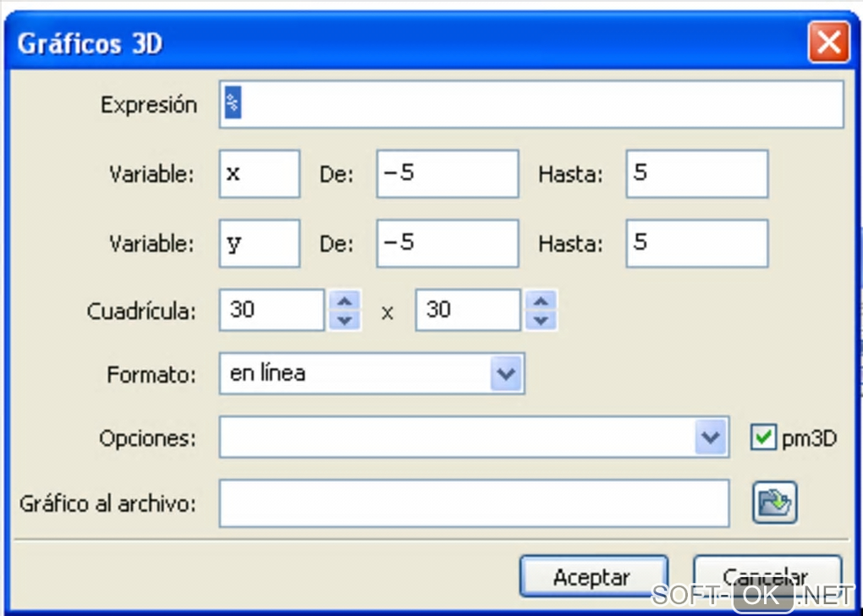
Task: Click the Expresión input field
Action: pos(531,105)
